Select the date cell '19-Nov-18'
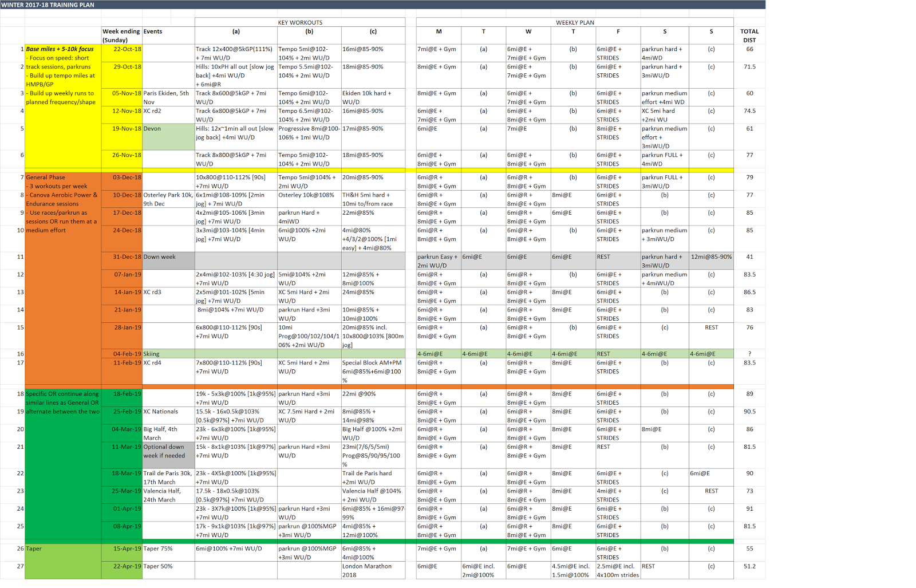 [121, 137]
